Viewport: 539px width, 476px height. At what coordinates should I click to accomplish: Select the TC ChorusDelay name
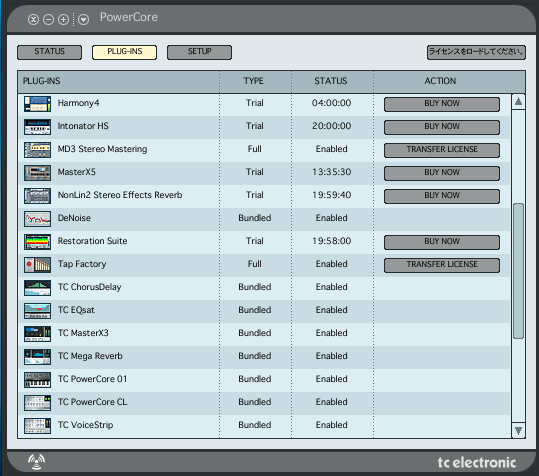pos(89,287)
